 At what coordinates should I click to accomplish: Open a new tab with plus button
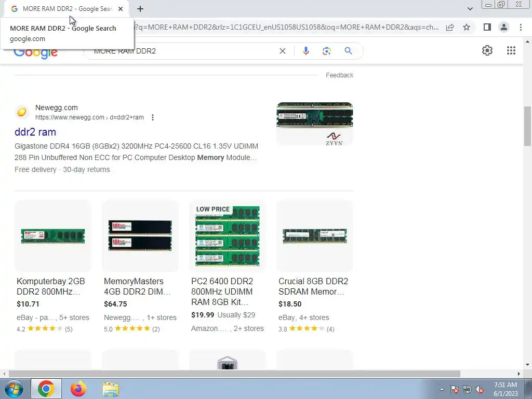(x=140, y=9)
